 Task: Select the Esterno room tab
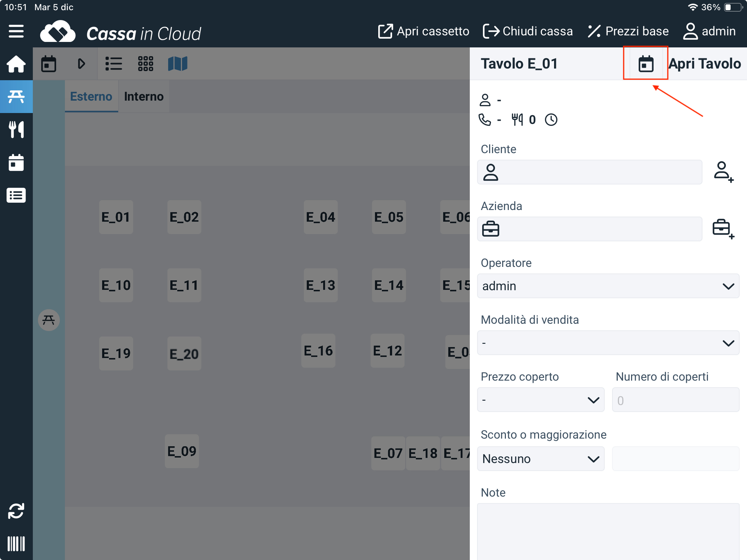[91, 96]
